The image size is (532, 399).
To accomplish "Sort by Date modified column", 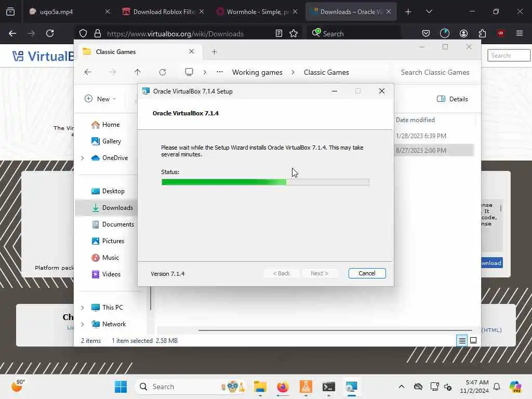I will tap(415, 120).
